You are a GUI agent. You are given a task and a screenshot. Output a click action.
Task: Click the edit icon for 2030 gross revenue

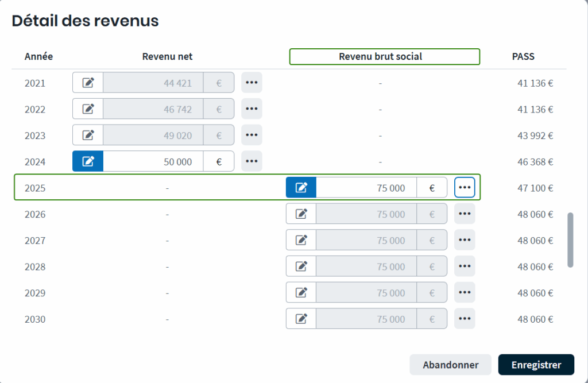click(301, 319)
